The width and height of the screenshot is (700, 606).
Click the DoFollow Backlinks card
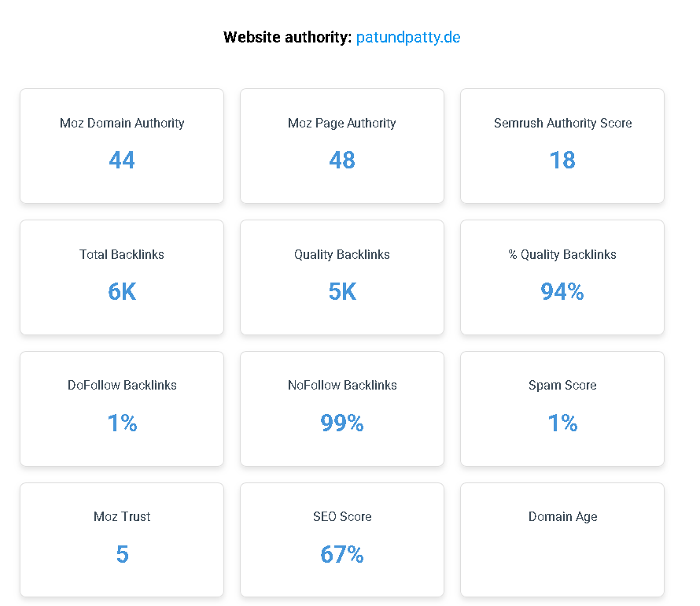click(122, 408)
